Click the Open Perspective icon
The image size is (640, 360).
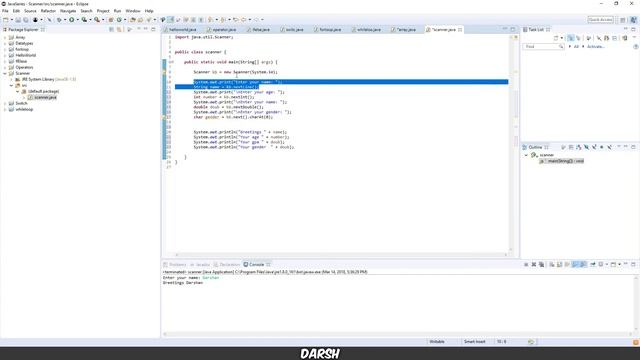click(622, 20)
